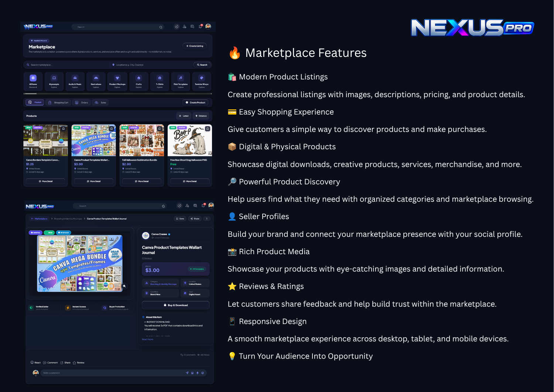
Task: Select the AI prompts category tile
Action: pyautogui.click(x=54, y=82)
